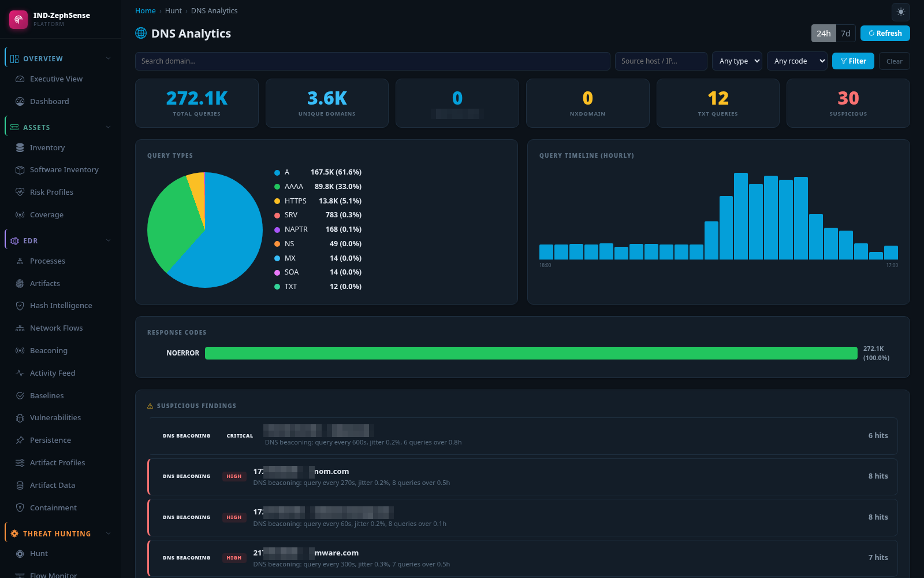The width and height of the screenshot is (924, 578).
Task: Open the Any type dropdown
Action: click(737, 61)
